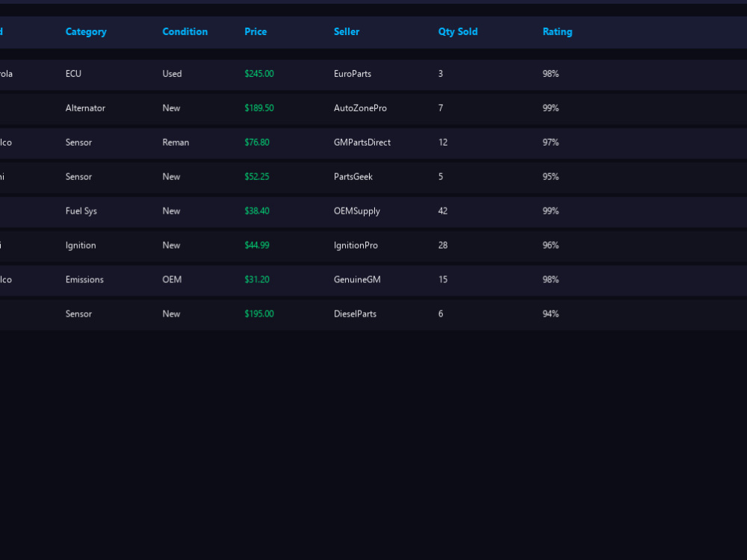Click the Sensor cell in PartsGeek row

click(78, 177)
